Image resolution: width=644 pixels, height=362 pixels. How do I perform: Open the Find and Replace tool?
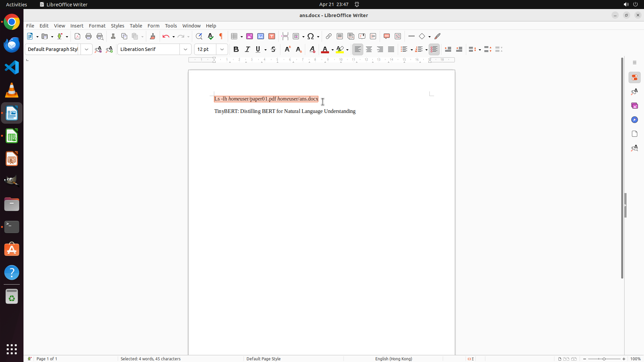(x=199, y=36)
